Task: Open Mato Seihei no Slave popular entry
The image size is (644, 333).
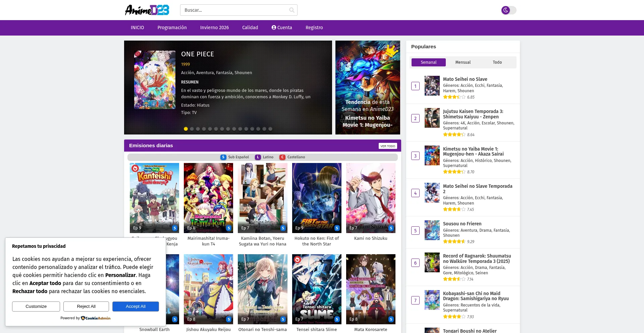Action: (x=465, y=79)
